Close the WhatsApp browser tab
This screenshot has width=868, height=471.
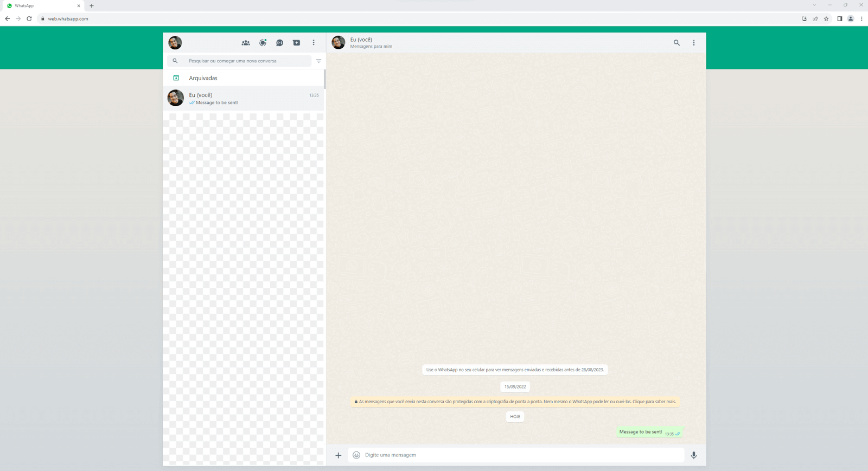click(x=79, y=6)
